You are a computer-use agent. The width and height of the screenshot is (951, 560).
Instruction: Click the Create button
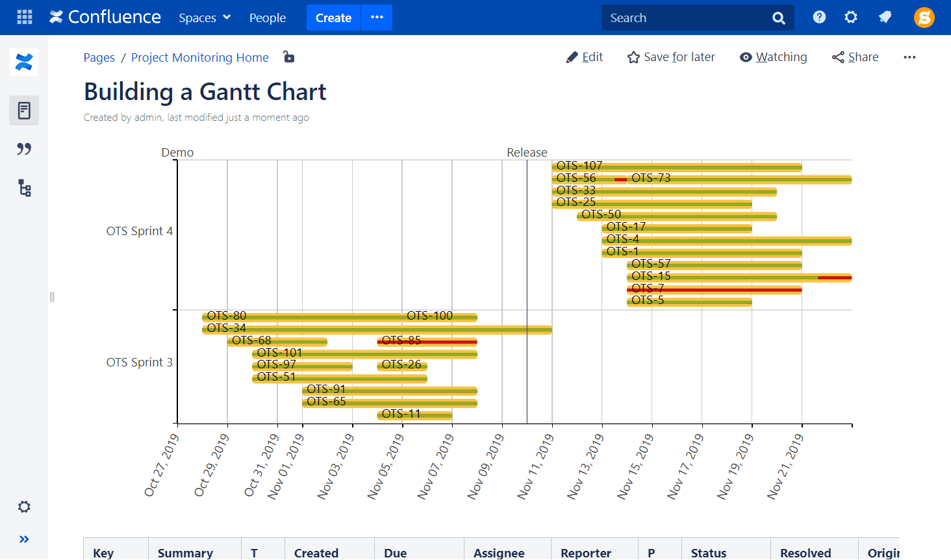tap(333, 18)
